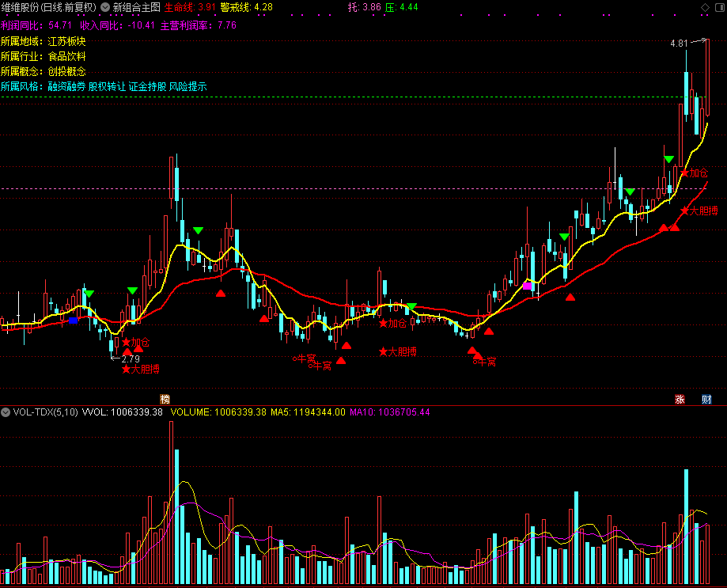Image resolution: width=727 pixels, height=588 pixels.
Task: Click the MA5: 1194344.00 value
Action: [x=308, y=412]
